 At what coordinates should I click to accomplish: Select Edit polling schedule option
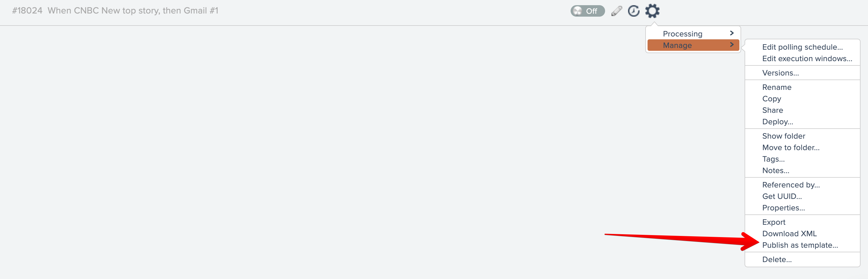pyautogui.click(x=802, y=47)
